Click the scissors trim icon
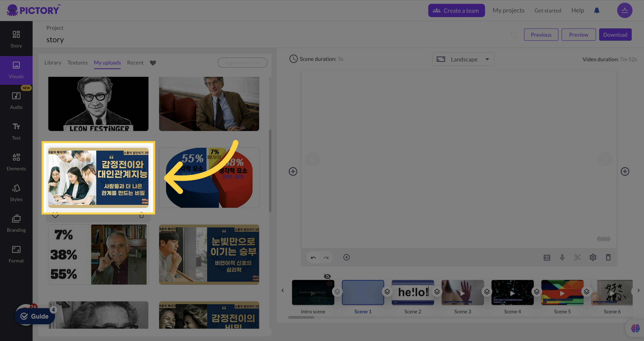This screenshot has height=341, width=644. (577, 257)
